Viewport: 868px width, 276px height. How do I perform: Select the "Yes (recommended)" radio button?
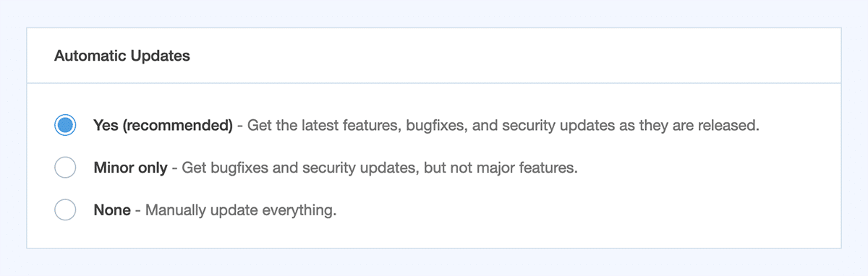pyautogui.click(x=65, y=125)
